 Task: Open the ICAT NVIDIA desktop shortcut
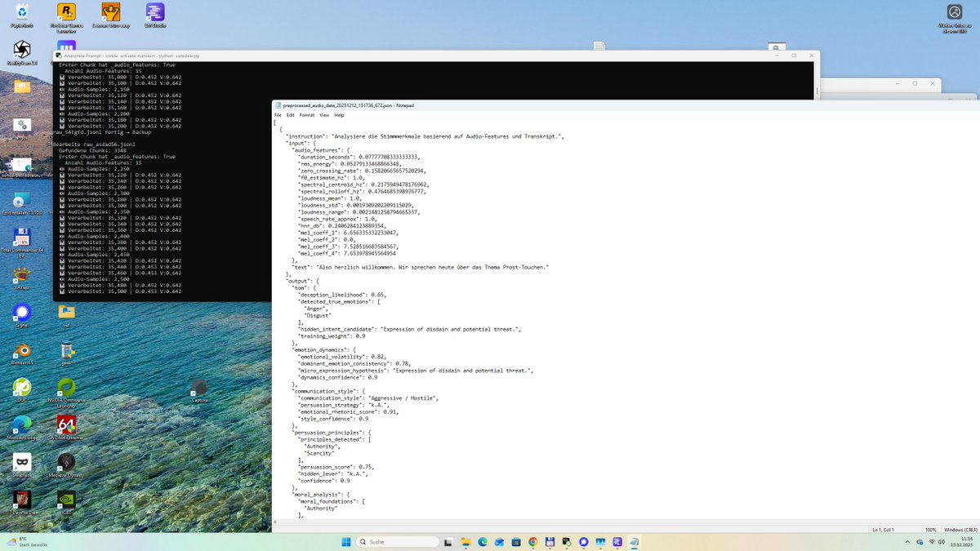click(x=67, y=503)
